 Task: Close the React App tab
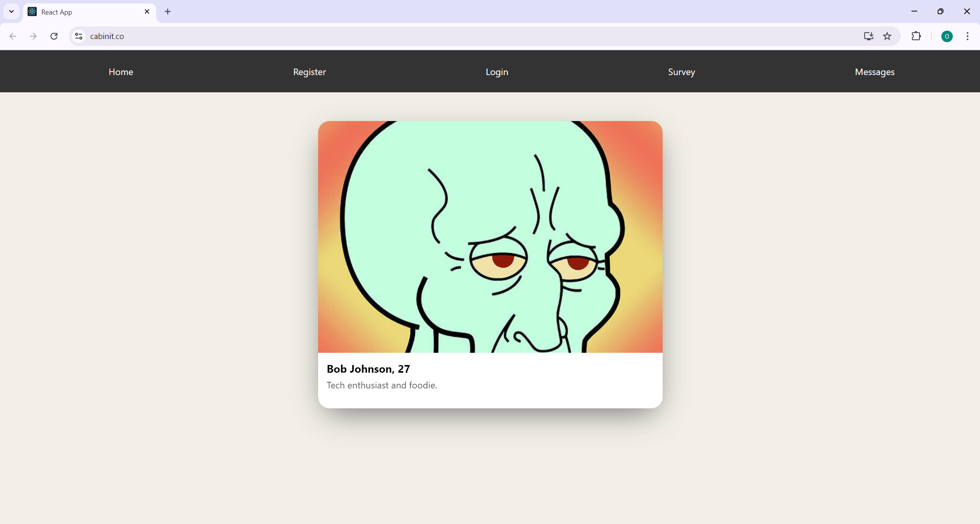coord(147,11)
